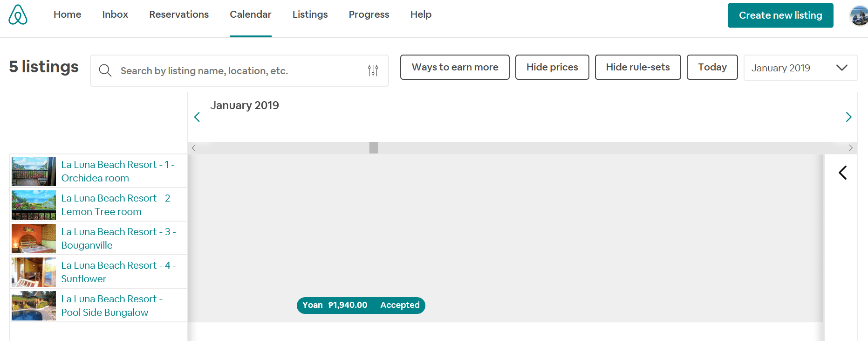Click scrollbar right arrow

[x=851, y=148]
